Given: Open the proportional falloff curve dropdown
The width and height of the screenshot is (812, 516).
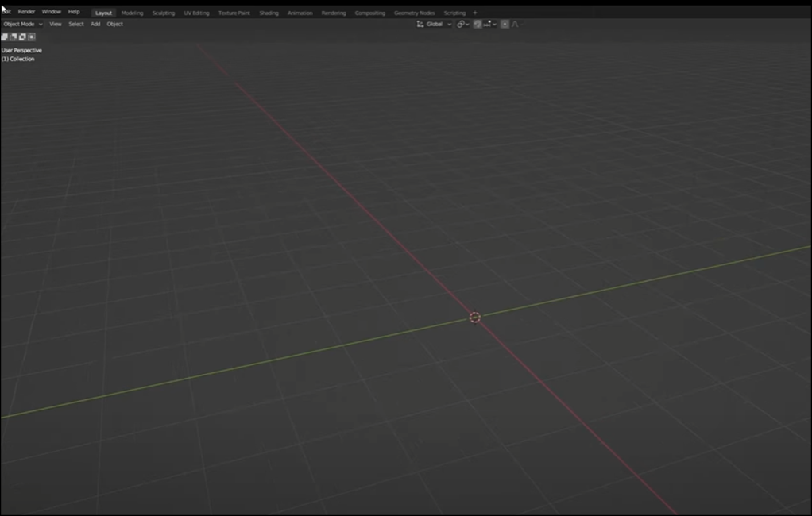Looking at the screenshot, I should pos(516,25).
